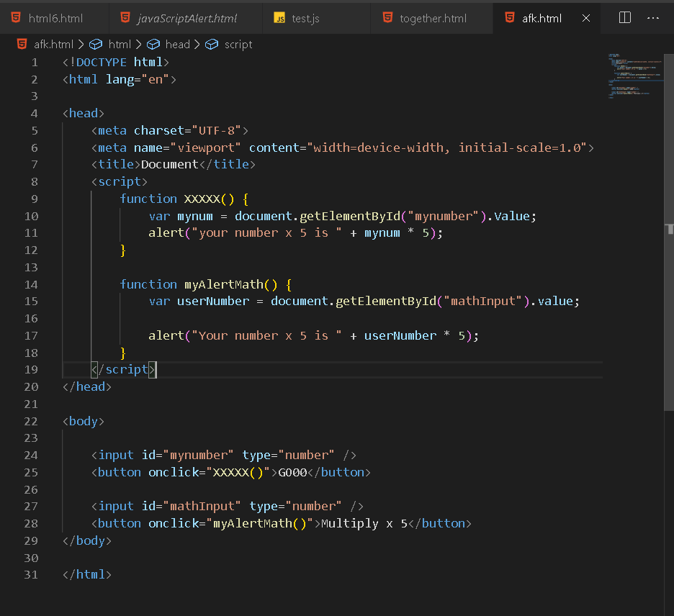Expand chevron after head in breadcrumb
Screen dimensions: 674x616
[x=197, y=44]
